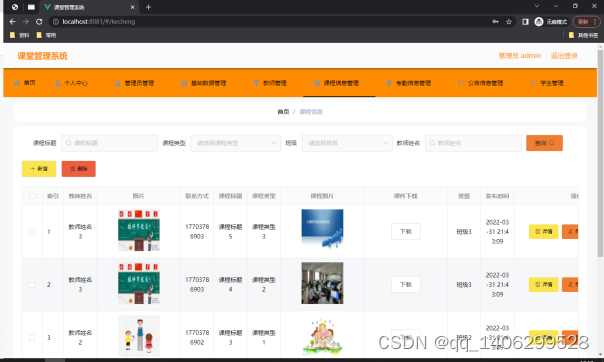This screenshot has height=362, width=604.
Task: Click the clock icon of 学生管理
Action: point(533,83)
